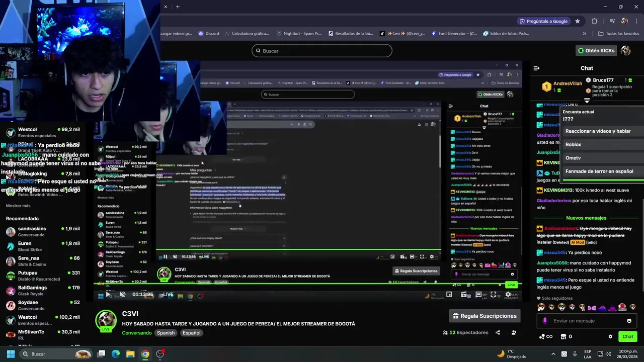Image resolution: width=644 pixels, height=362 pixels.
Task: Unmute the stream audio
Action: tap(122, 295)
